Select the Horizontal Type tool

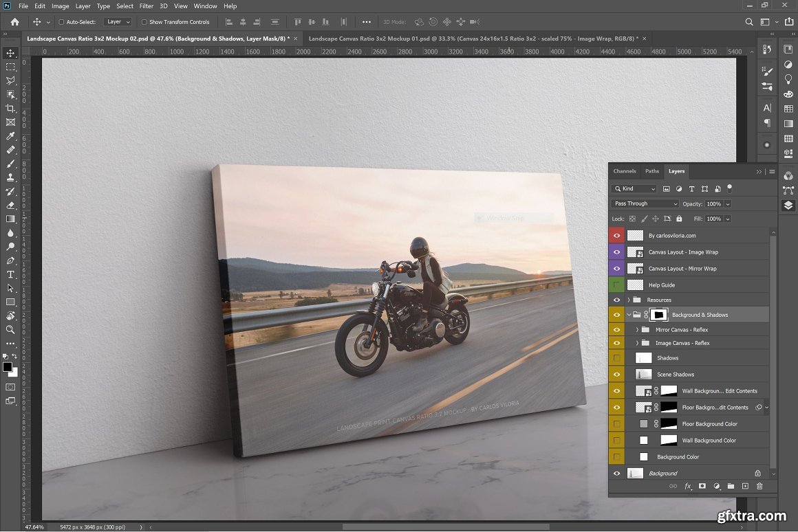[10, 274]
